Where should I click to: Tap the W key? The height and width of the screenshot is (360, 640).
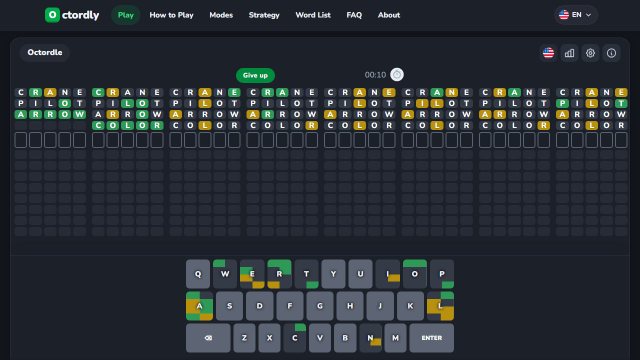coord(225,274)
